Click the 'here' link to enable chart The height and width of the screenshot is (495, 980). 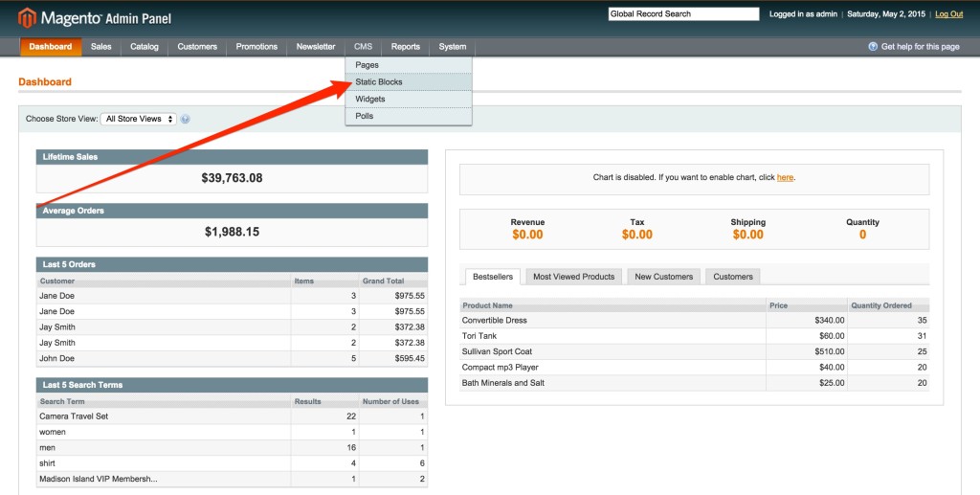pyautogui.click(x=785, y=177)
